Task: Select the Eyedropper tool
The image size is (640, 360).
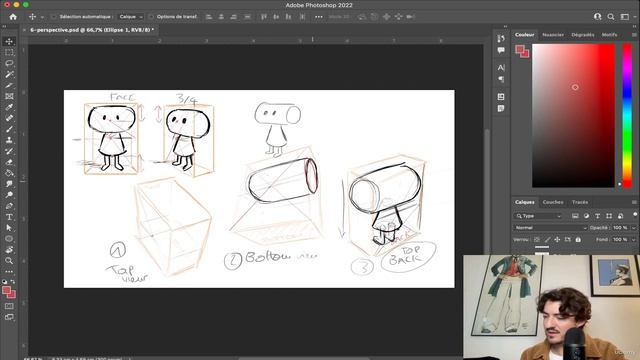Action: 9,107
